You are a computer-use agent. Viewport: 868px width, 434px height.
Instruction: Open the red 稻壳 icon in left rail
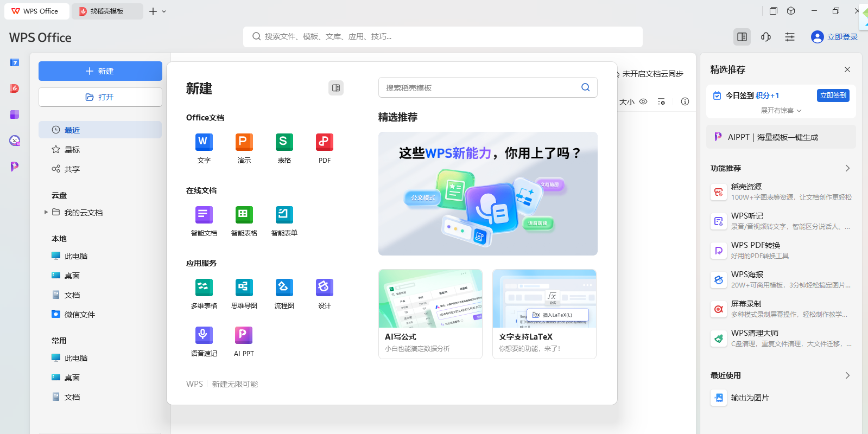click(15, 88)
